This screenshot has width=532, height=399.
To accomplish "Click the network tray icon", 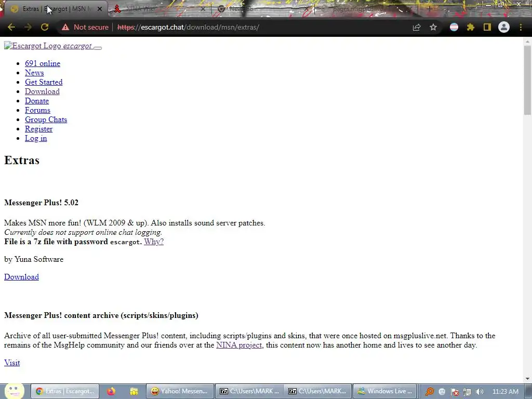I will pos(467,392).
